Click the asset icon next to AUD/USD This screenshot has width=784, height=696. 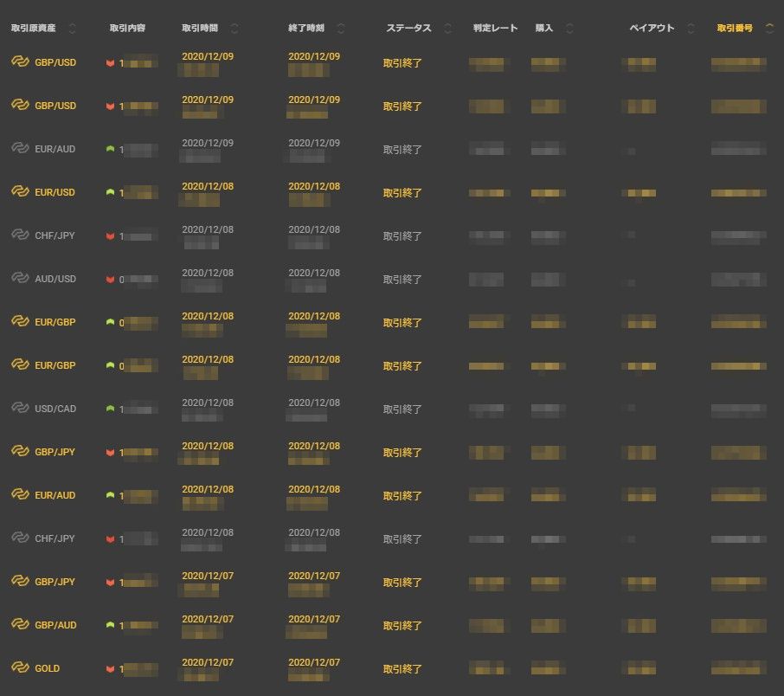(x=20, y=279)
